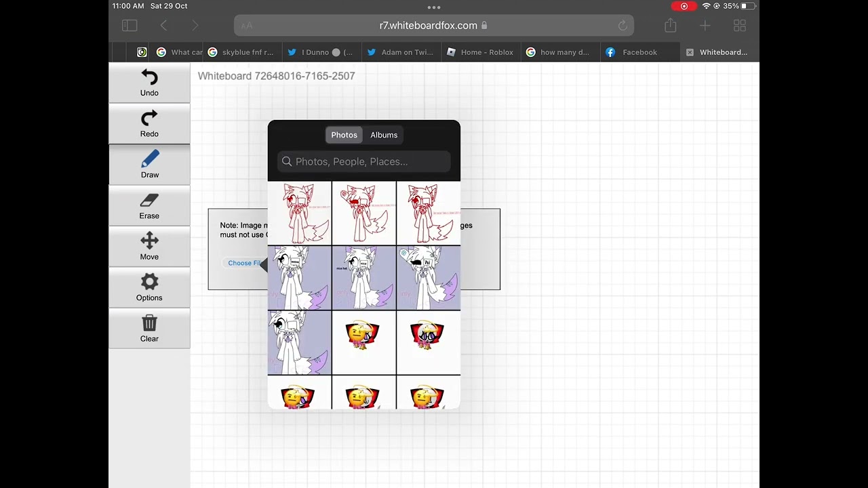Switch to the 'Adam on Twi...' tab
868x488 pixels.
click(400, 52)
